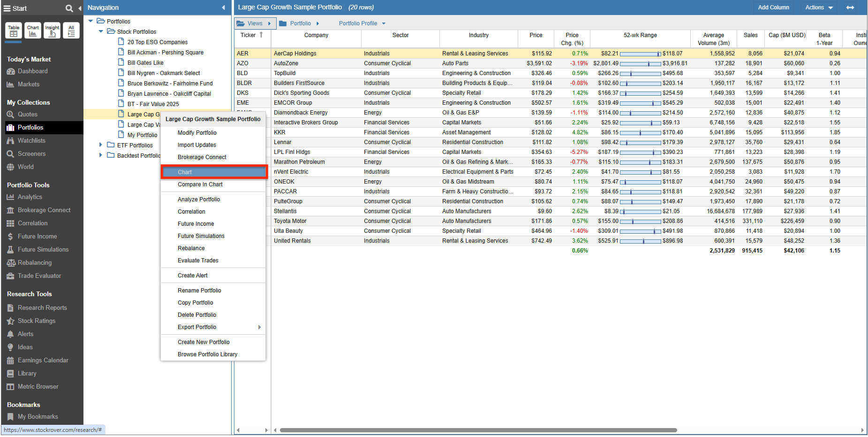Switch to Table view icon
868x437 pixels.
point(14,31)
